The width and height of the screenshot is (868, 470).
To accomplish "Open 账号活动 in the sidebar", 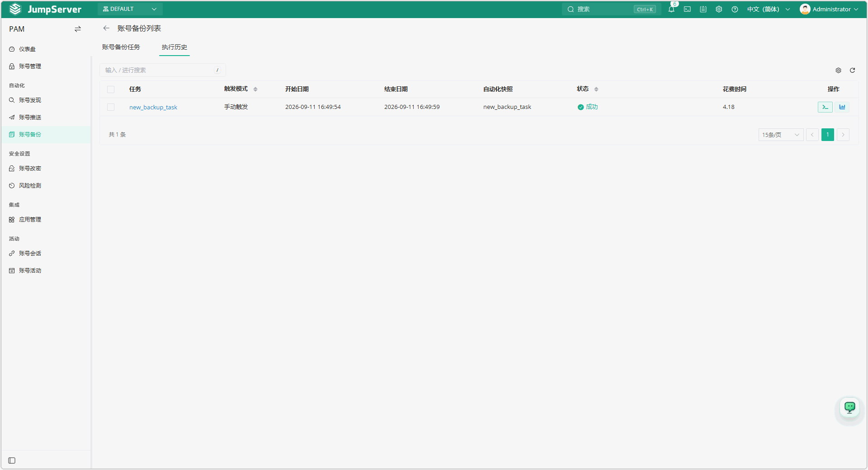I will [46, 271].
